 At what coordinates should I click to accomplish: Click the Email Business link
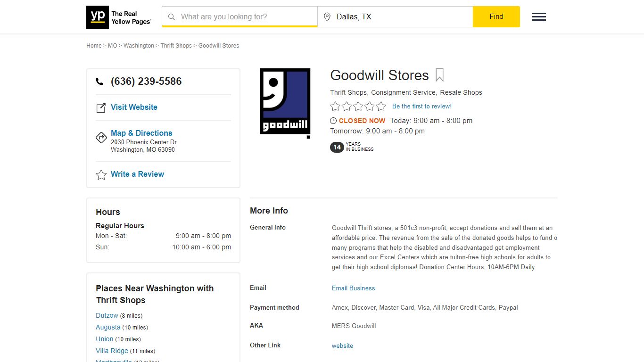(x=354, y=288)
